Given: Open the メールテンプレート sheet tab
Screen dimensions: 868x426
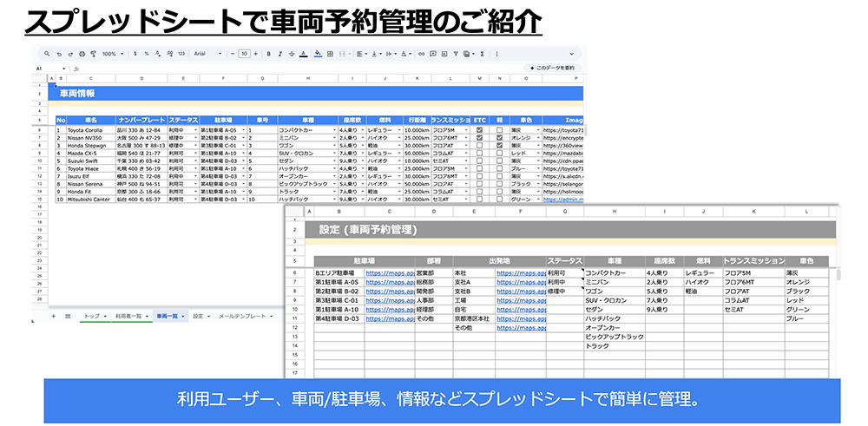Looking at the screenshot, I should [243, 317].
